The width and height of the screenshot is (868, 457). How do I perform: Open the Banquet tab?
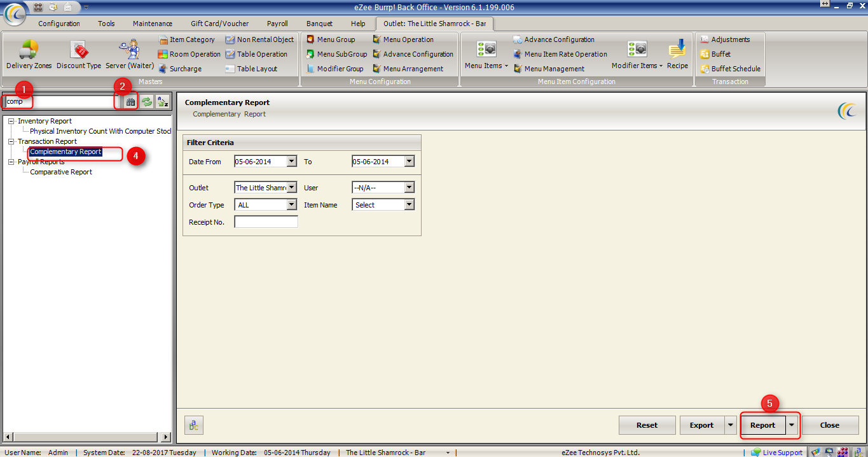coord(319,24)
